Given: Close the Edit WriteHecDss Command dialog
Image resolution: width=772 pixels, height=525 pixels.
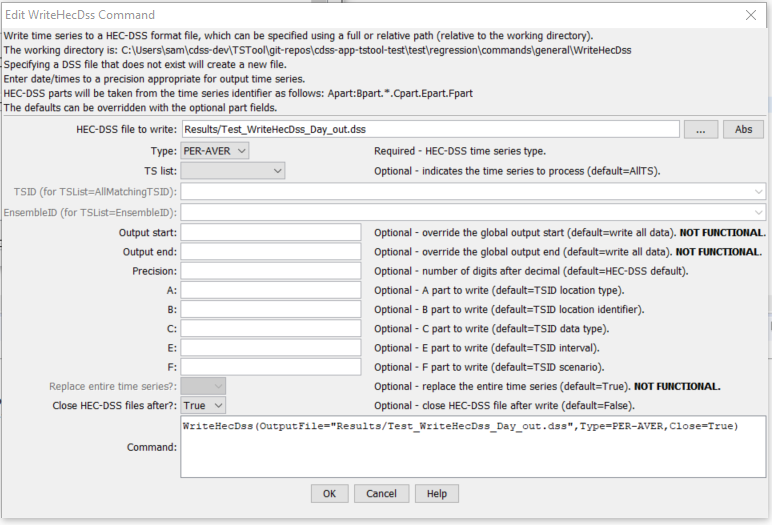Looking at the screenshot, I should pyautogui.click(x=751, y=15).
